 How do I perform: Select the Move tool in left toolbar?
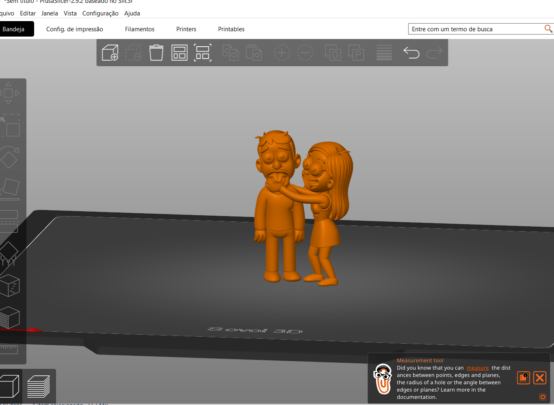[8, 93]
